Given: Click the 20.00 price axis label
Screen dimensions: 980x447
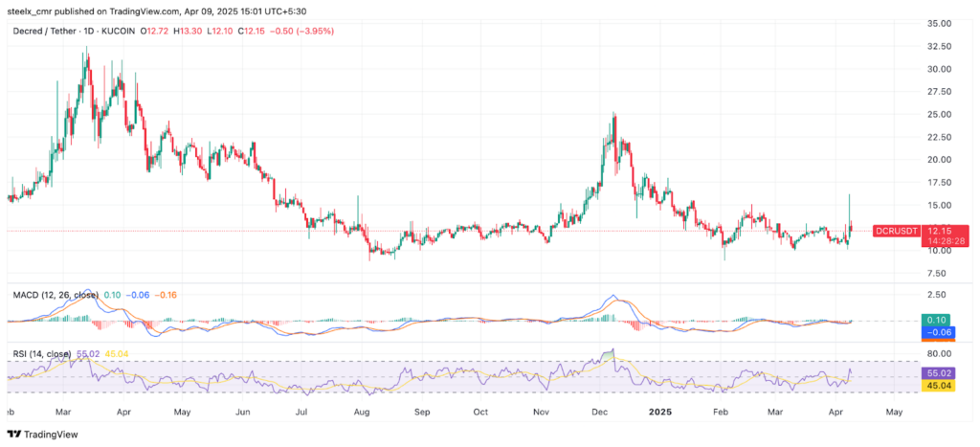Looking at the screenshot, I should click(x=940, y=160).
